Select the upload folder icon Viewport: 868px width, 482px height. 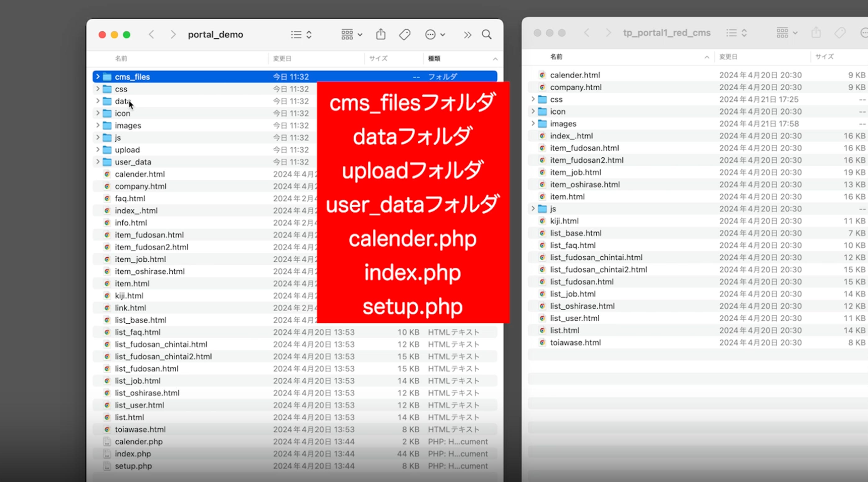107,150
